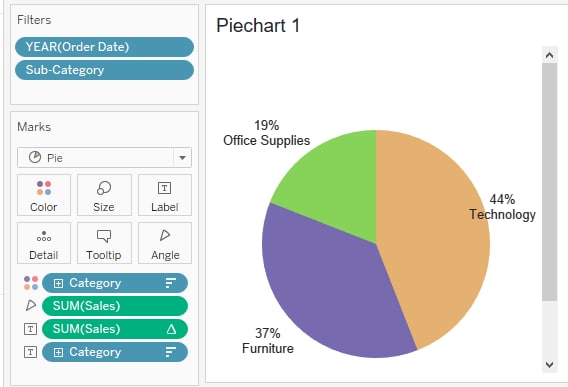The width and height of the screenshot is (568, 387).
Task: Open the Size marks card
Action: coord(104,195)
